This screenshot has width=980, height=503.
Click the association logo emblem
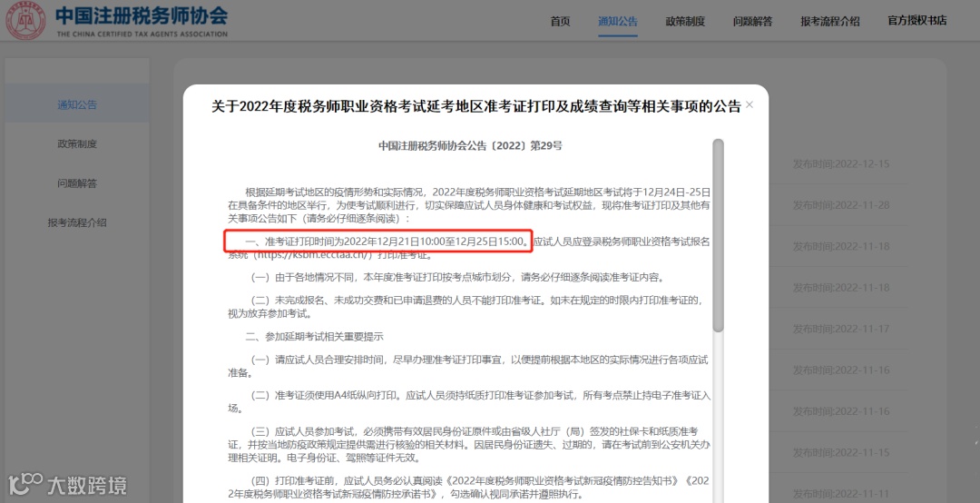[25, 21]
